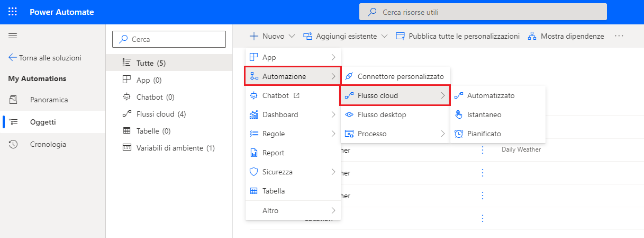Expand the Processo submenu
644x238 pixels.
pos(394,134)
